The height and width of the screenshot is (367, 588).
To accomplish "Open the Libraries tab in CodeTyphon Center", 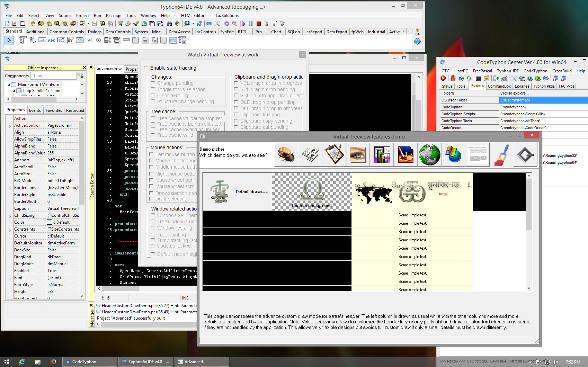I will (x=522, y=86).
